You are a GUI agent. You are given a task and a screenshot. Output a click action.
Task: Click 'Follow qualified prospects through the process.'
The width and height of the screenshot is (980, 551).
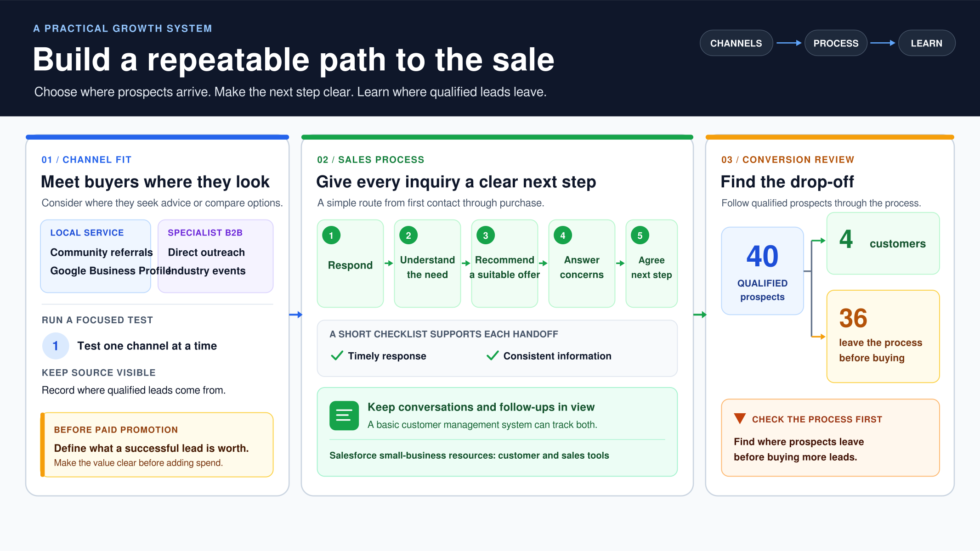[x=821, y=203]
